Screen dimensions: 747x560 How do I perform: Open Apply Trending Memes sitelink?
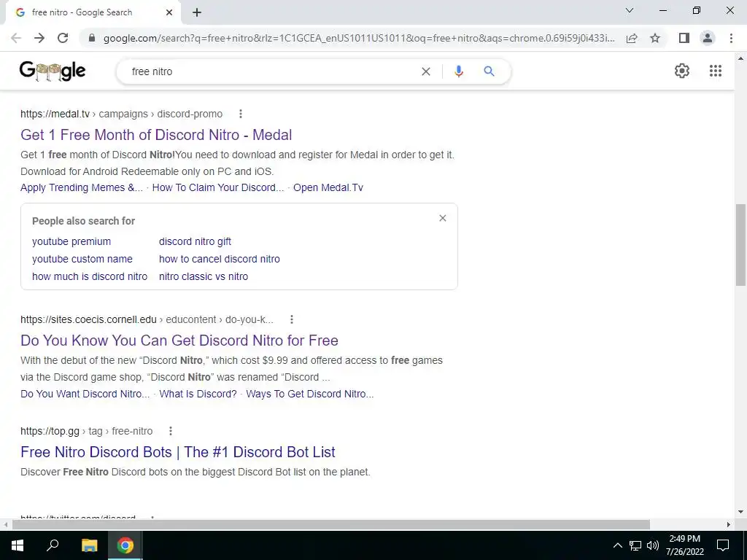[82, 187]
